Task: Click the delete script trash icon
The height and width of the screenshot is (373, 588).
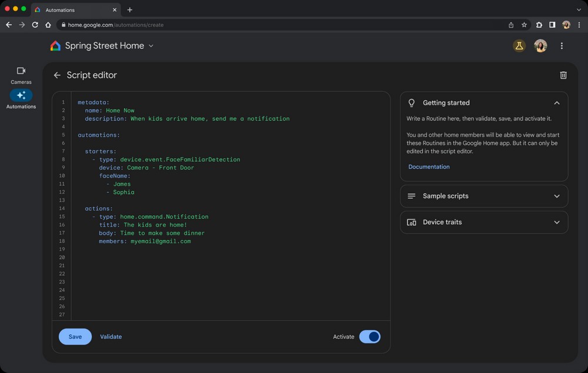Action: point(563,75)
